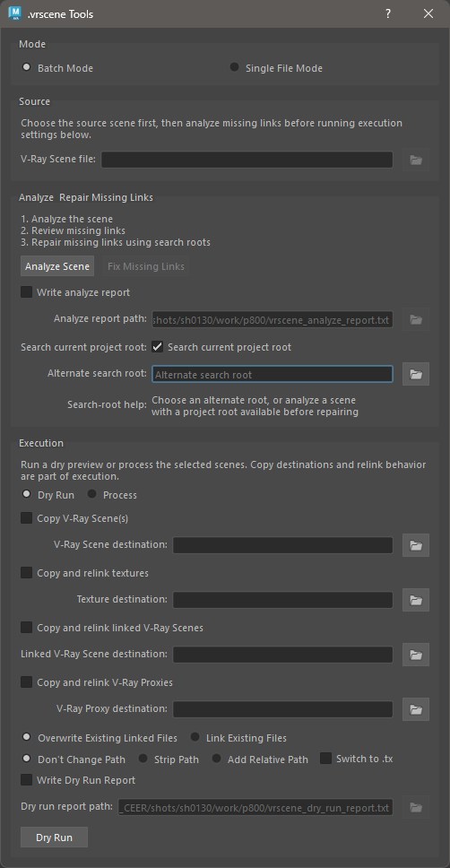Click '3. Repair missing links using search roots'
450x868 pixels.
pyautogui.click(x=116, y=242)
